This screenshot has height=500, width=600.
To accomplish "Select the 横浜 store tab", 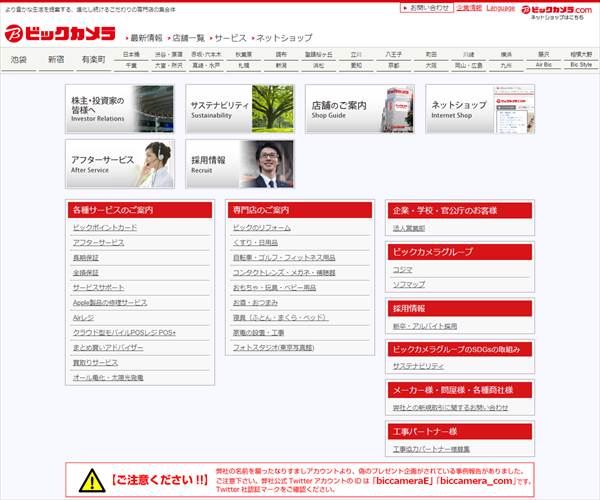I will tap(506, 54).
